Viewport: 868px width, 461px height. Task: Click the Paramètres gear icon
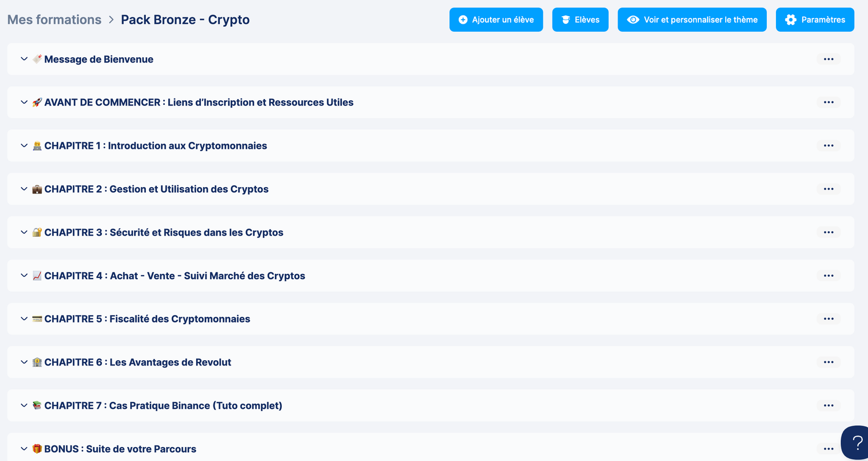pyautogui.click(x=790, y=20)
